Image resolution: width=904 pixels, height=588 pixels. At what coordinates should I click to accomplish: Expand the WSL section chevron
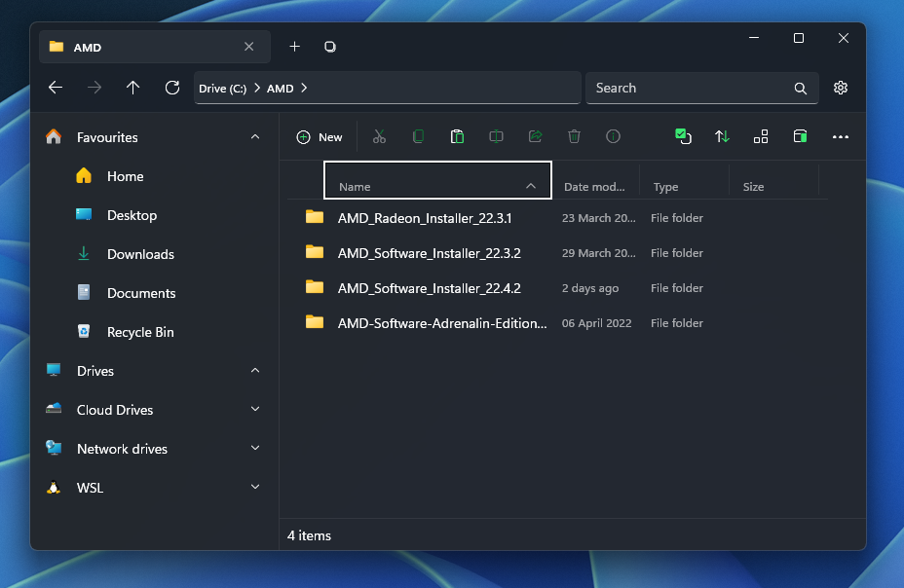pyautogui.click(x=255, y=487)
